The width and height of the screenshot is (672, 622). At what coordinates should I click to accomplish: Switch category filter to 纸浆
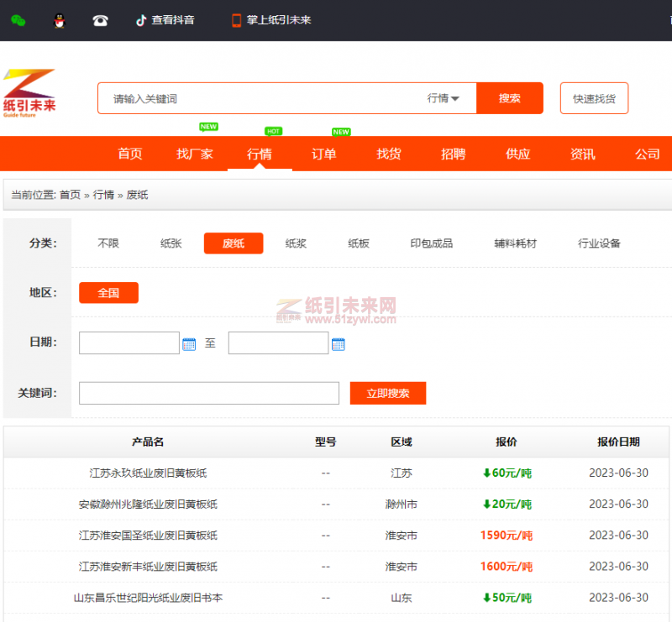[295, 243]
